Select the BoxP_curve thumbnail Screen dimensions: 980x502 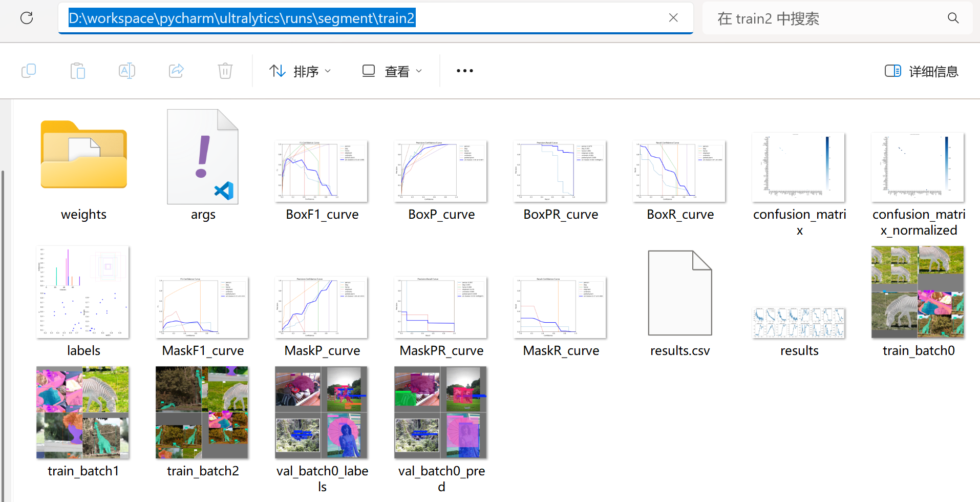coord(441,171)
